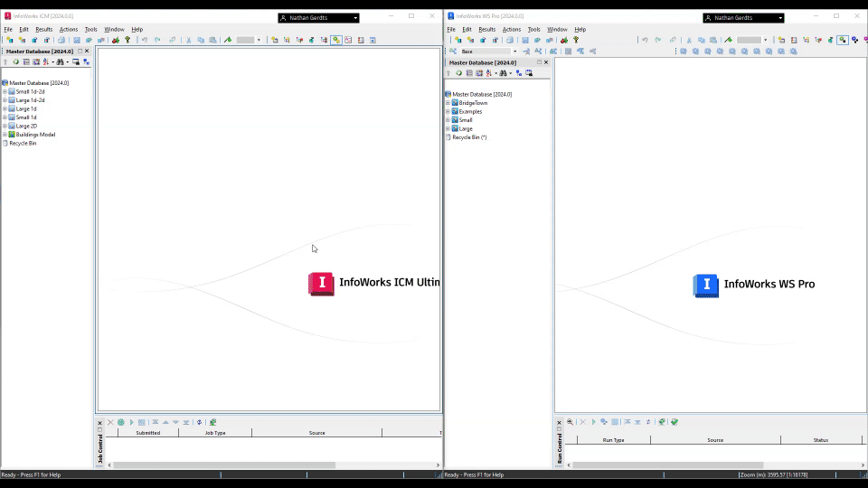This screenshot has width=868, height=488.
Task: Click the save disk icon in ICM toolbar
Action: 76,40
